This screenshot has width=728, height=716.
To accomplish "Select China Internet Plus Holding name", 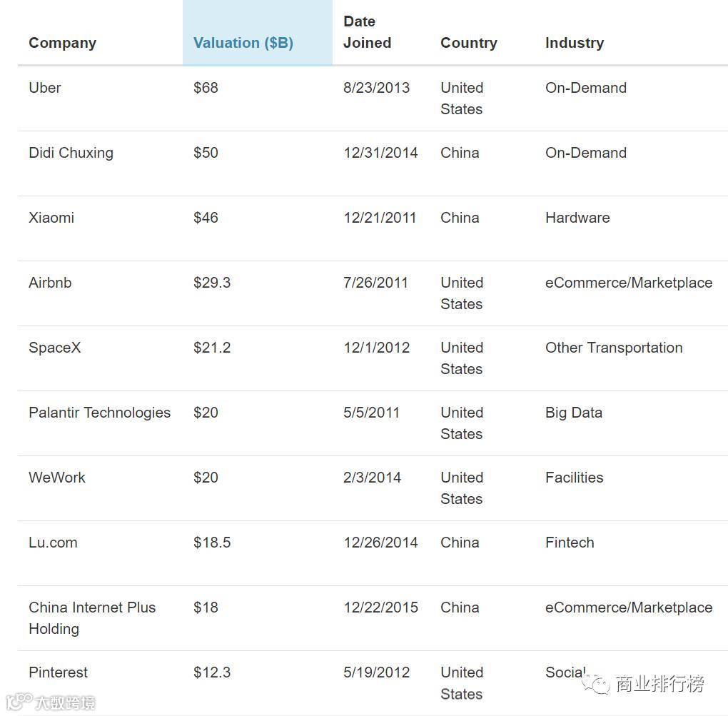I will (92, 618).
